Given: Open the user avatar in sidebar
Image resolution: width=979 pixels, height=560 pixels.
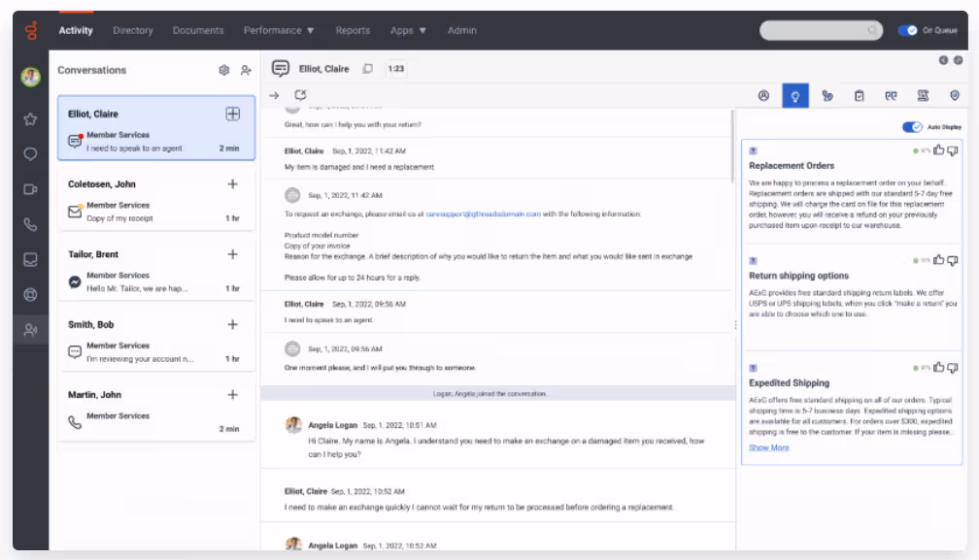Looking at the screenshot, I should pyautogui.click(x=31, y=77).
